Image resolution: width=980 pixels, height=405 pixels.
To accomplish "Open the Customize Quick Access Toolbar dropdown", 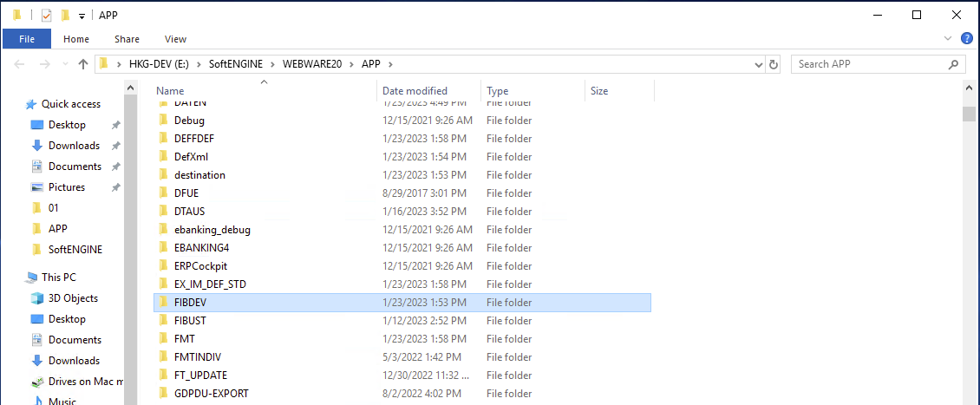I will click(x=82, y=16).
